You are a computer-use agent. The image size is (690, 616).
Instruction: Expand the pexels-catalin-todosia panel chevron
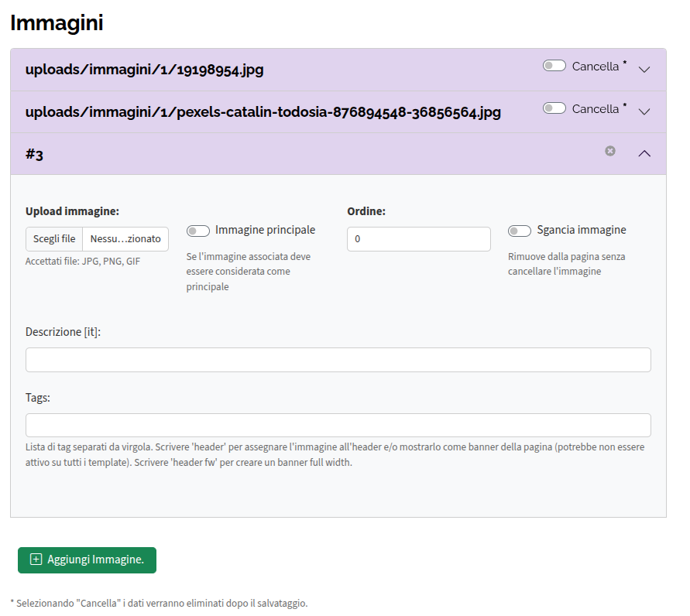(x=644, y=111)
